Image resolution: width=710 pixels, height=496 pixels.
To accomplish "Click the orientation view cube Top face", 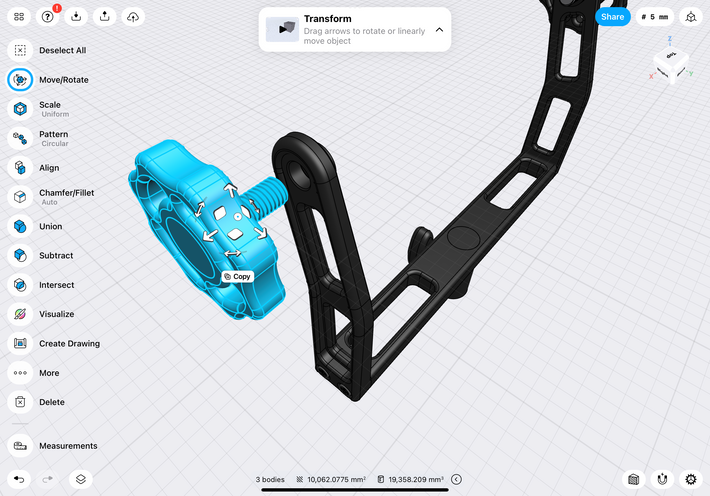I will click(671, 55).
